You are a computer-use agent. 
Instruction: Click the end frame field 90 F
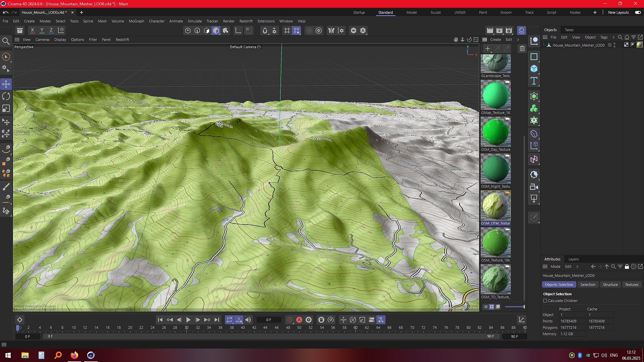pyautogui.click(x=515, y=336)
